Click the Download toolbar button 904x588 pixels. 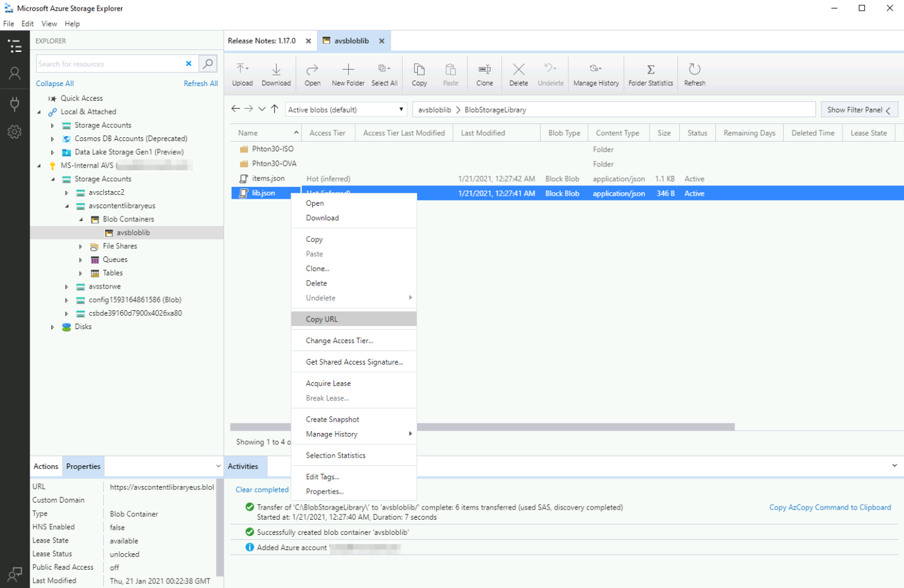[x=276, y=75]
